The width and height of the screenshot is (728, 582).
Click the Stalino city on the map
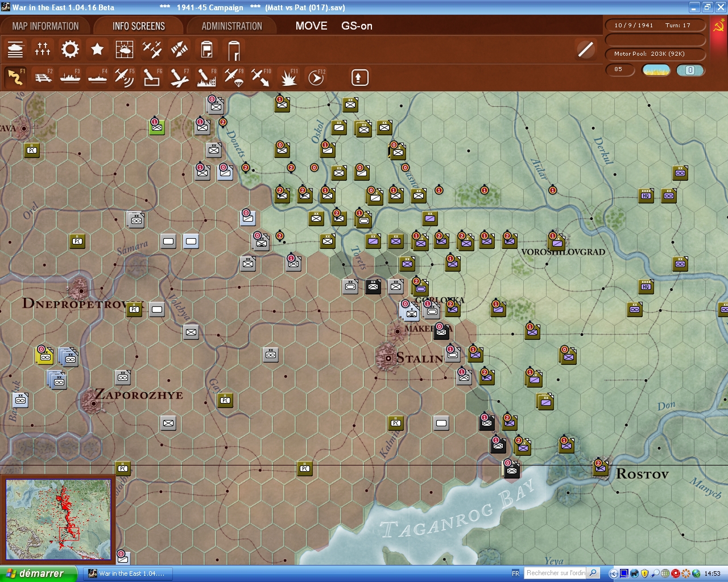coord(388,358)
